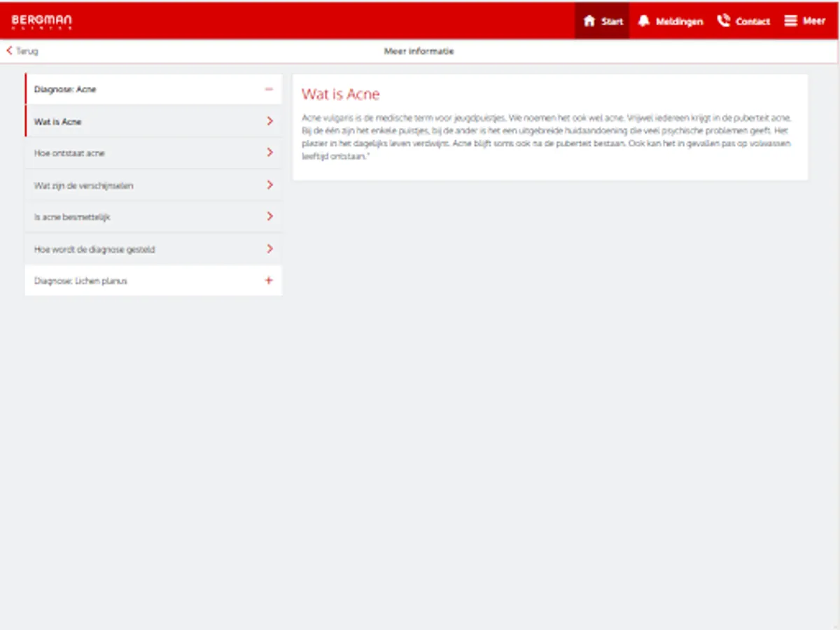Click the hamburger icon for Meer
This screenshot has width=840, height=630.
790,21
